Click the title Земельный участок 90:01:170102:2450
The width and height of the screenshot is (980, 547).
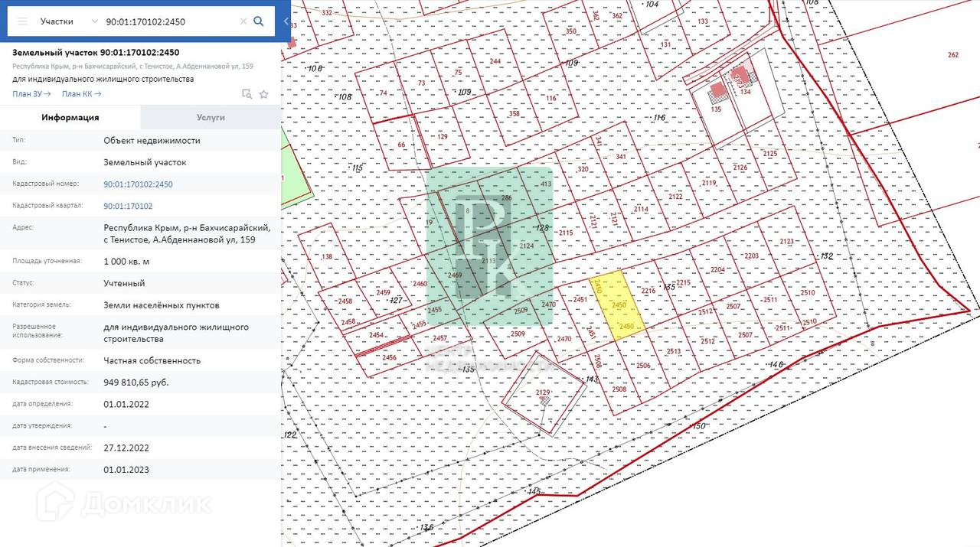tap(96, 53)
